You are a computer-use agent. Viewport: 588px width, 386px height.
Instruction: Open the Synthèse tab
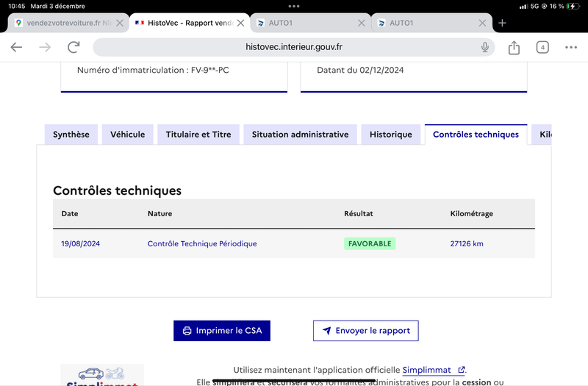tap(71, 135)
